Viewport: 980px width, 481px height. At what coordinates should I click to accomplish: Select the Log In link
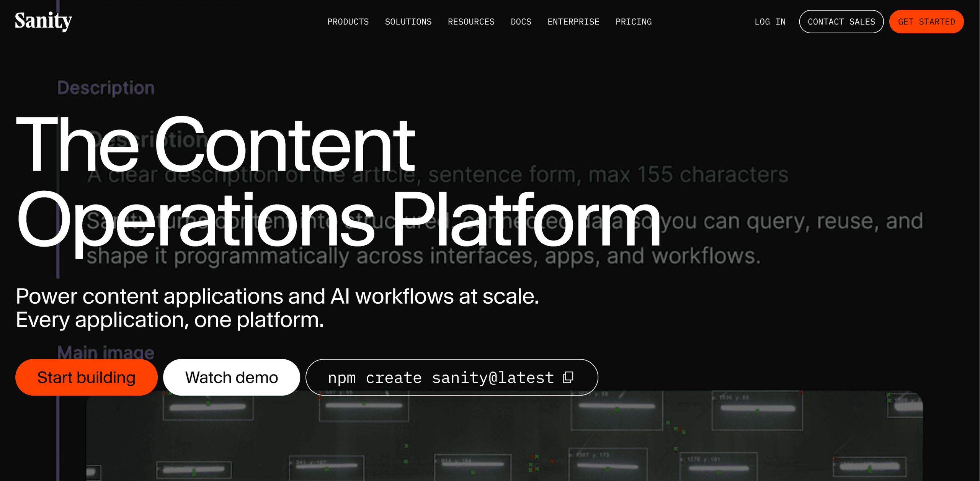pyautogui.click(x=770, y=22)
